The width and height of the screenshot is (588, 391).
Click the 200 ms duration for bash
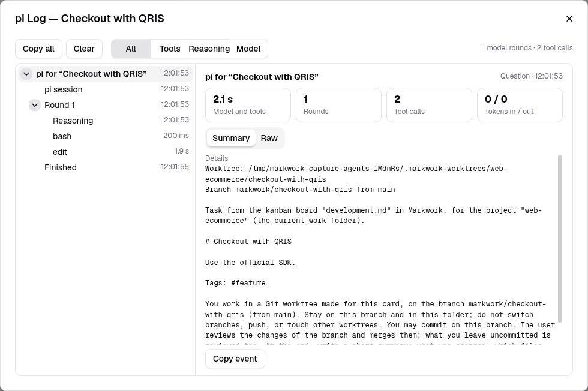point(176,136)
